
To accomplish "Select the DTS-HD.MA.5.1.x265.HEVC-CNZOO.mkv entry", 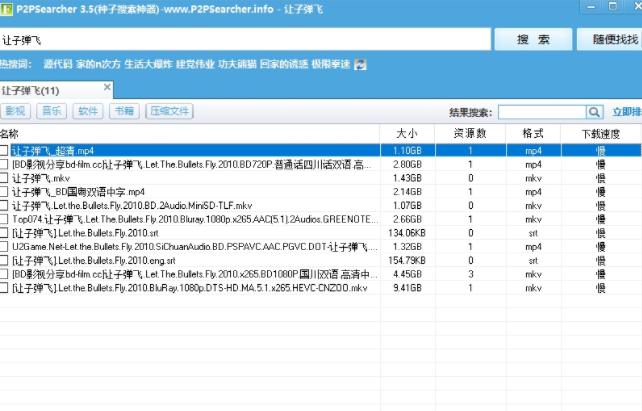I will (190, 288).
